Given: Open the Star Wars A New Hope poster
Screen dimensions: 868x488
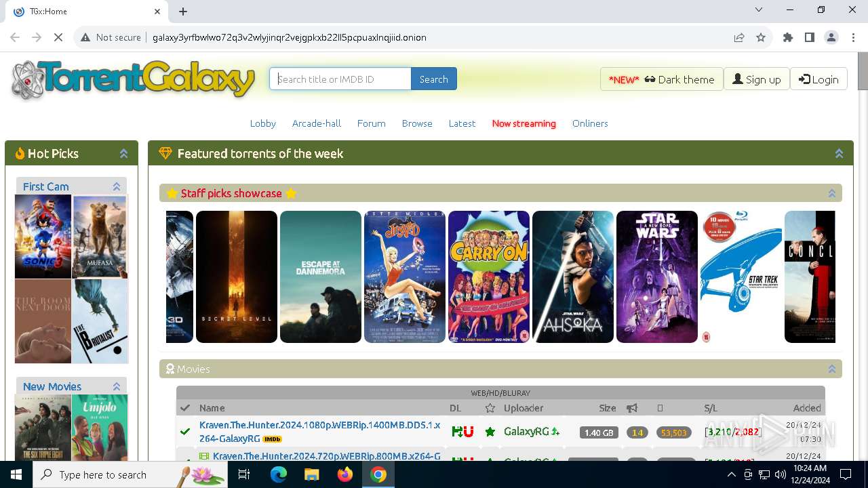Looking at the screenshot, I should pos(657,277).
